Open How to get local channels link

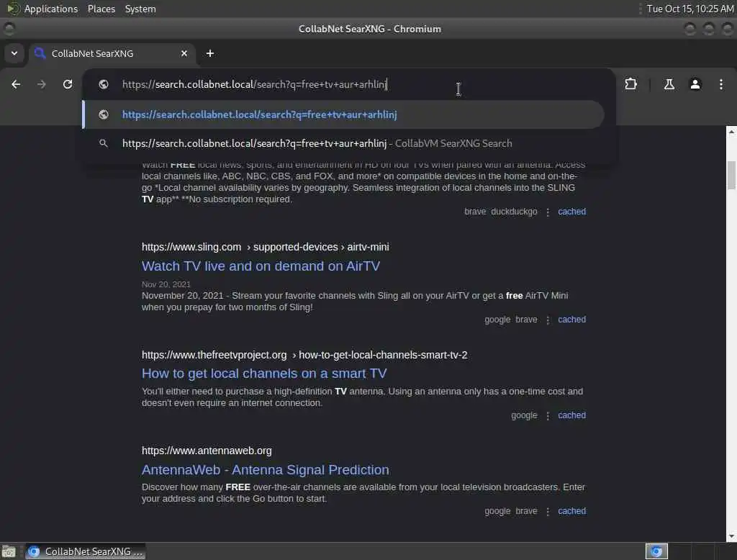click(264, 374)
